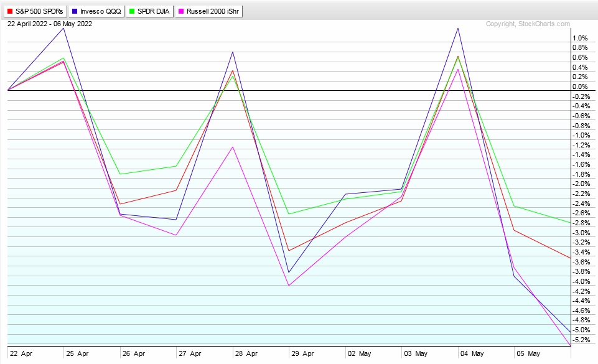Select the '02 May' date on the time axis
The height and width of the screenshot is (364, 598).
click(x=359, y=353)
